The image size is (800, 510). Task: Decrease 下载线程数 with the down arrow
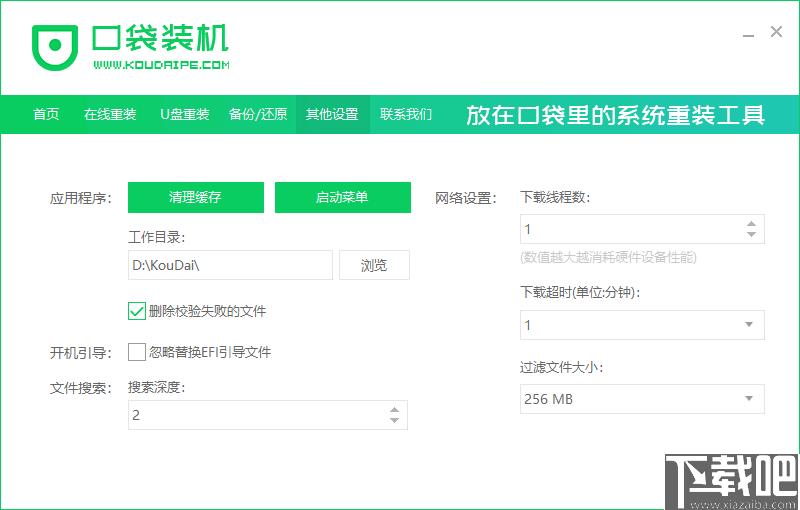pos(751,235)
